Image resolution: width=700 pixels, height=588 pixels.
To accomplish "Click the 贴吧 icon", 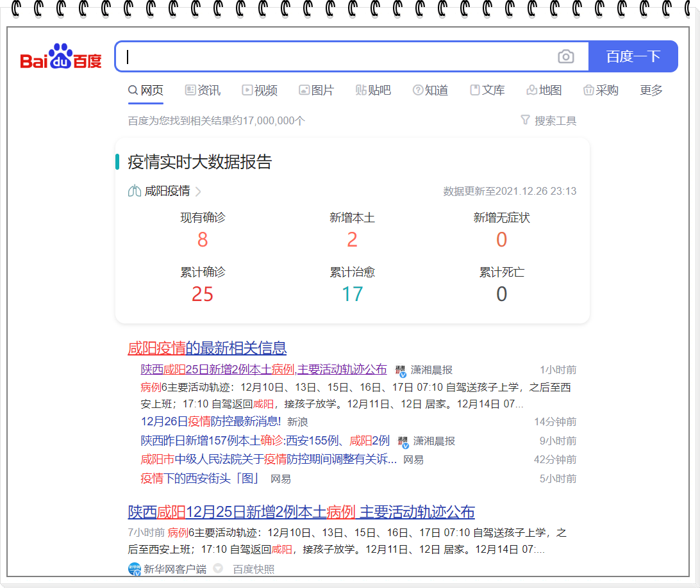I will click(361, 90).
